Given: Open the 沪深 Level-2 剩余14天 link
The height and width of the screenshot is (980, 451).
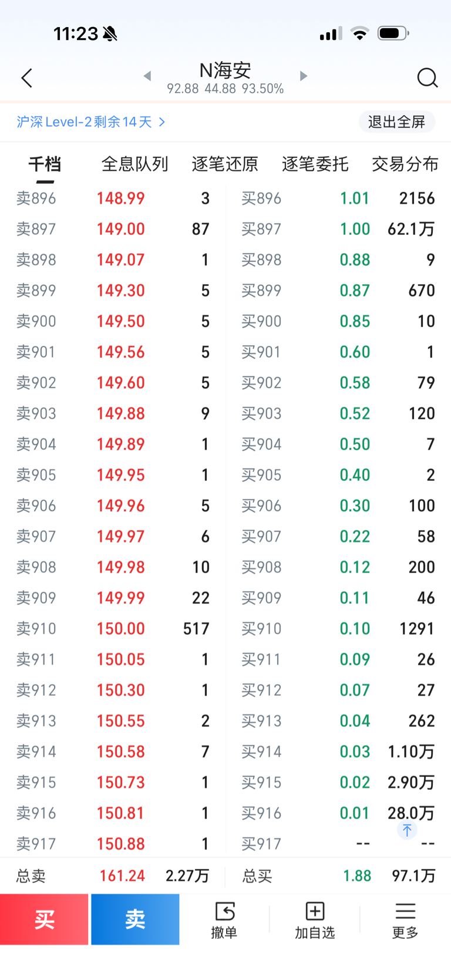Looking at the screenshot, I should pos(91,122).
